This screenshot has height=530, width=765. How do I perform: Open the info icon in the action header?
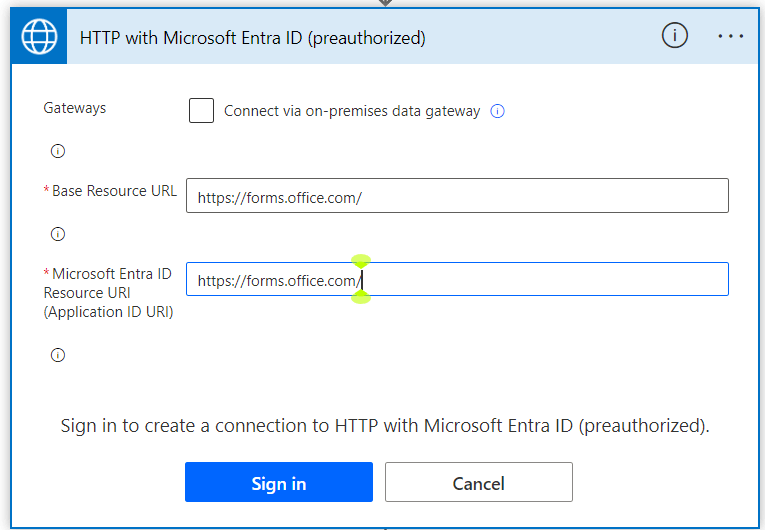674,36
